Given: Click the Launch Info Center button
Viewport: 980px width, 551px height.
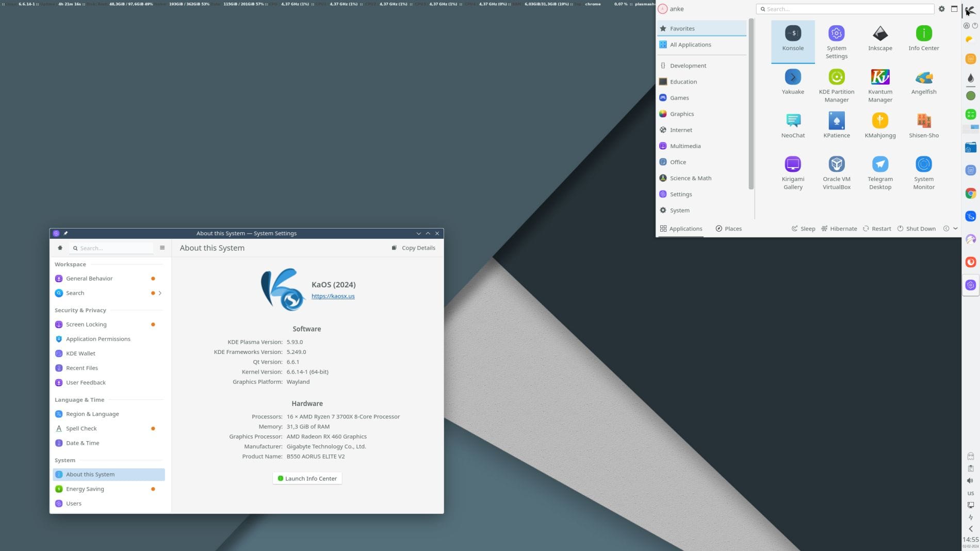Looking at the screenshot, I should tap(307, 478).
